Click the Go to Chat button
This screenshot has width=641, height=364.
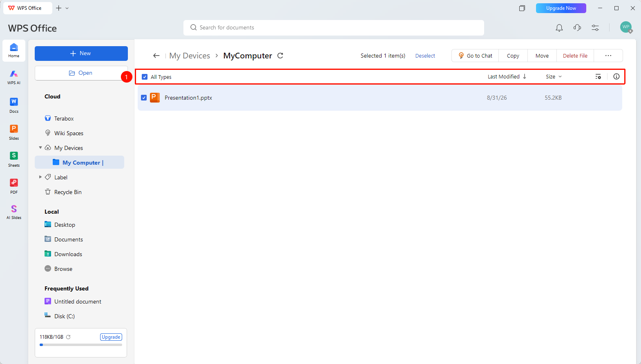click(475, 56)
